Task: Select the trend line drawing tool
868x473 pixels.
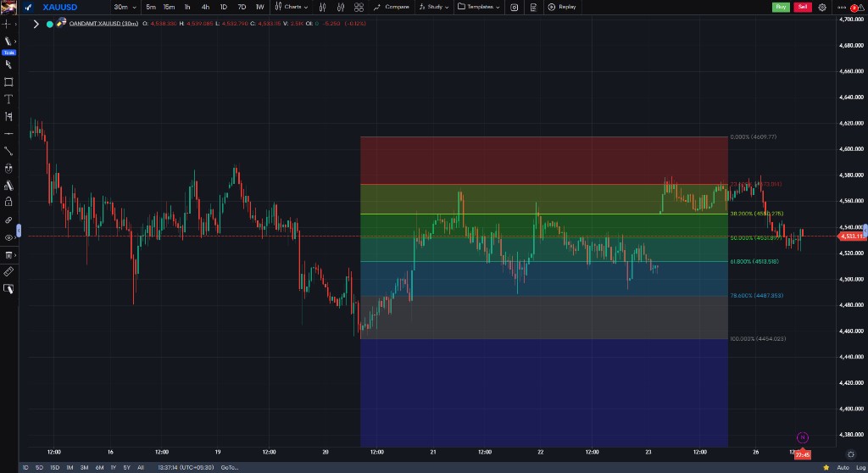Action: 8,151
